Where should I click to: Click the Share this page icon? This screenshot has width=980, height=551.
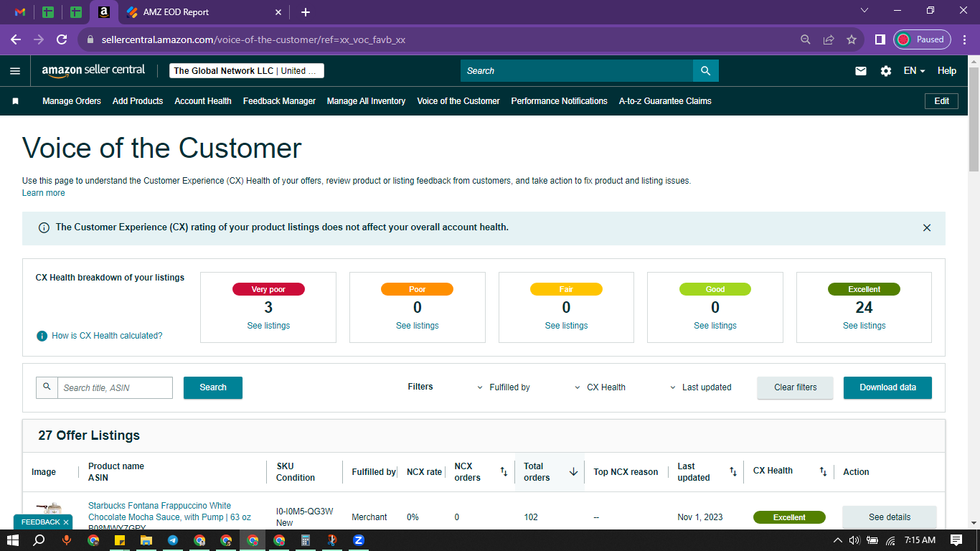829,40
